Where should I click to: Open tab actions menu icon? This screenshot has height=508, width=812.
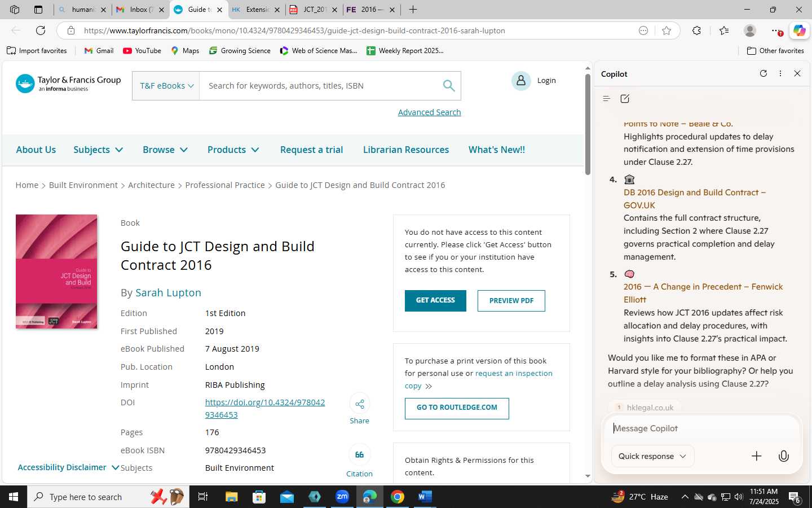38,10
